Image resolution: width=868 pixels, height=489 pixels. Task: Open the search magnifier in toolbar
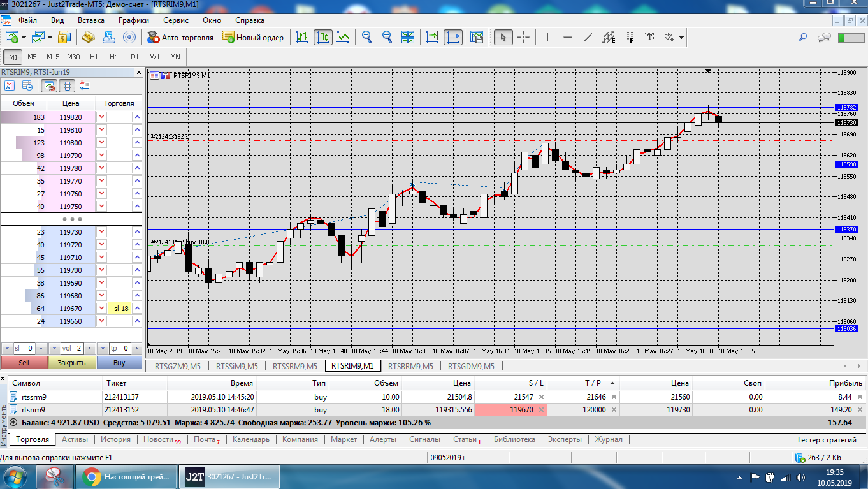click(803, 38)
